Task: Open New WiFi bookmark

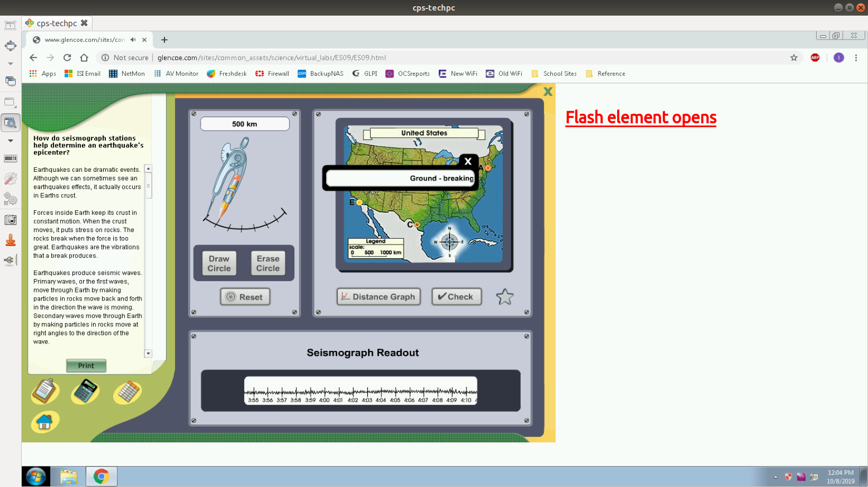Action: (x=458, y=74)
